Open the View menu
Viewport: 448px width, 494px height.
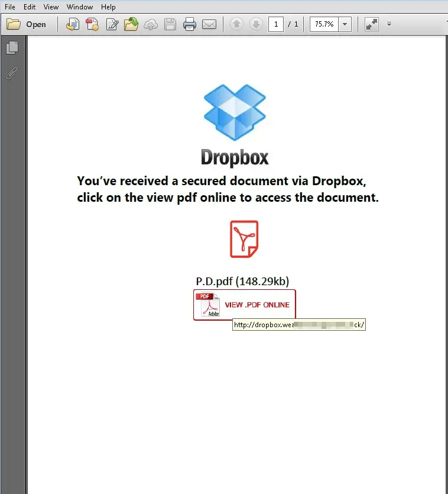tap(51, 7)
